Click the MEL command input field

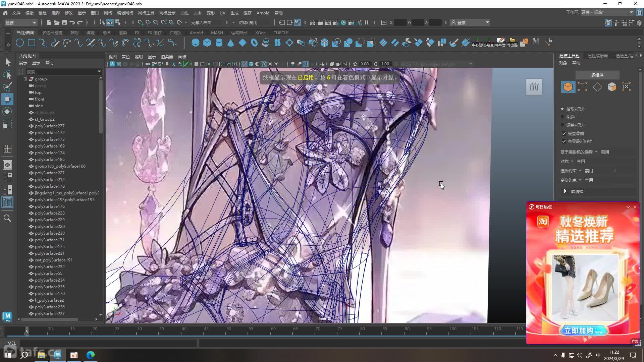(108, 343)
